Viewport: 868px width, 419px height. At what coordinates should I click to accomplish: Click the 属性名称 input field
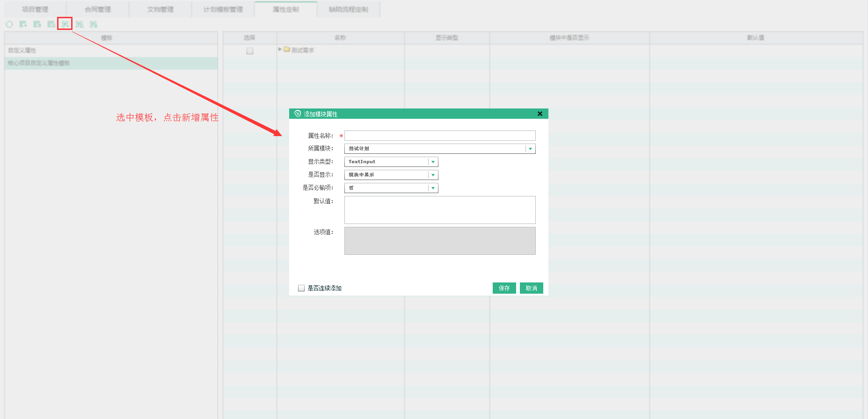(440, 136)
